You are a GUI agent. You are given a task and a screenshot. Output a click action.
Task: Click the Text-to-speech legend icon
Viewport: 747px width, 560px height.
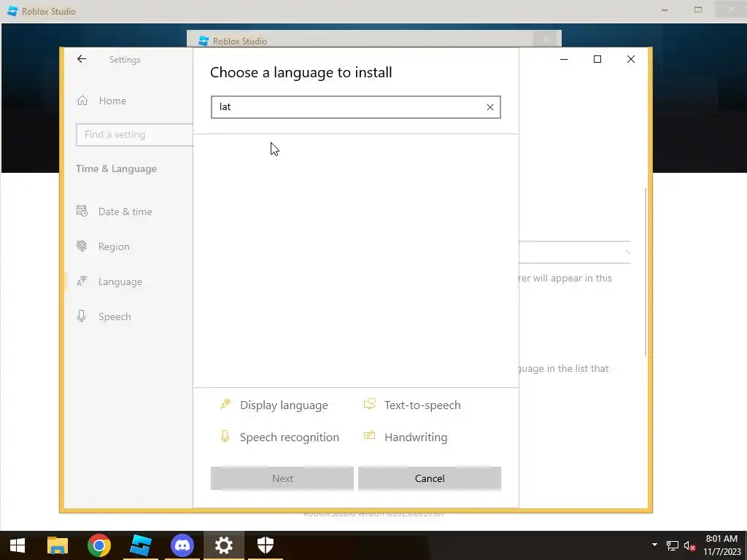370,404
